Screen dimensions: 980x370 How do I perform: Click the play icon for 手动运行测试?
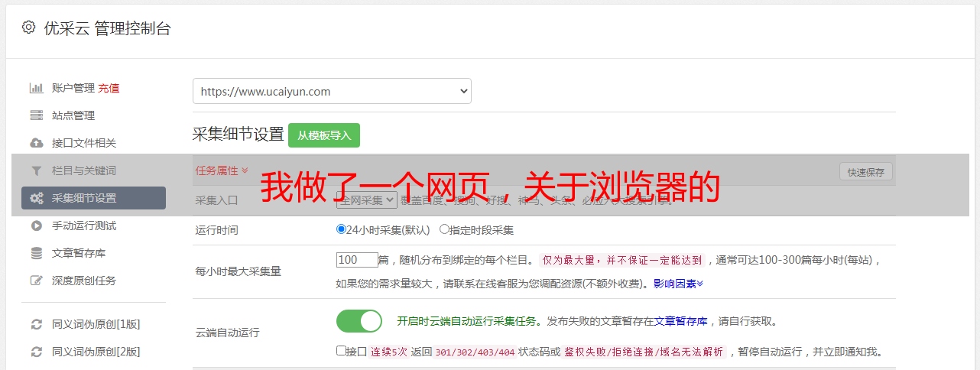36,226
